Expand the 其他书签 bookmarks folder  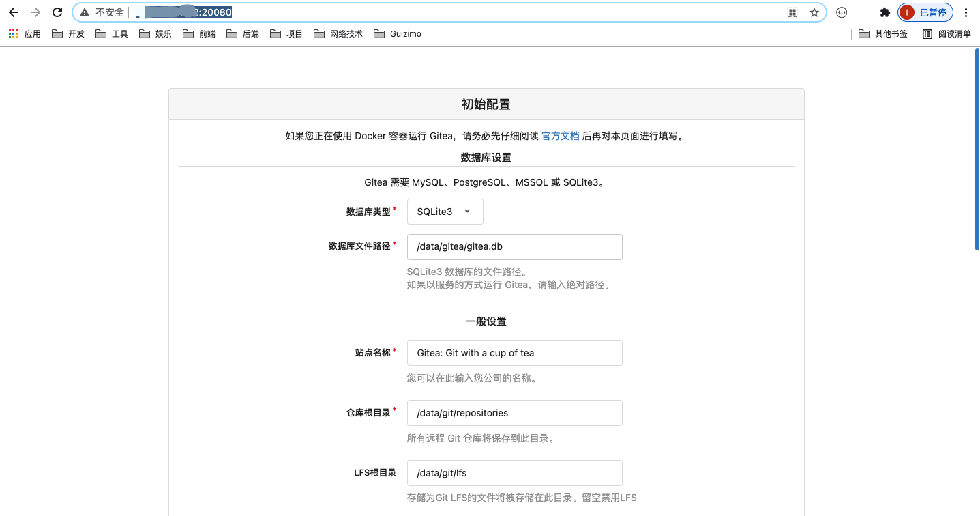884,33
